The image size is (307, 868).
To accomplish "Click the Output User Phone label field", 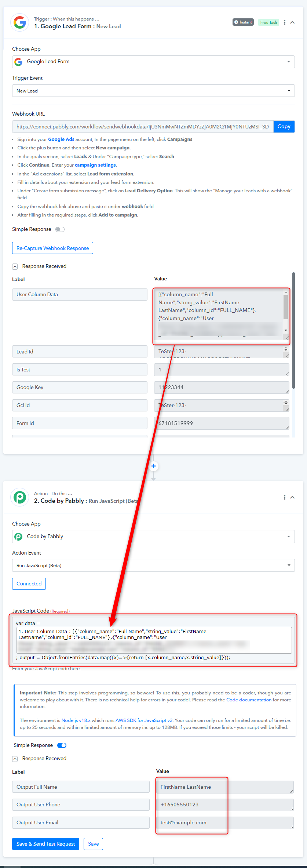I will 81,805.
